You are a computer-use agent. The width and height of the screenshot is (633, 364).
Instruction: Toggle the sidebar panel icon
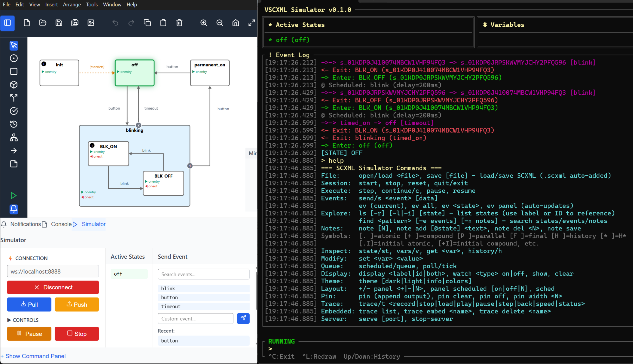tap(8, 23)
